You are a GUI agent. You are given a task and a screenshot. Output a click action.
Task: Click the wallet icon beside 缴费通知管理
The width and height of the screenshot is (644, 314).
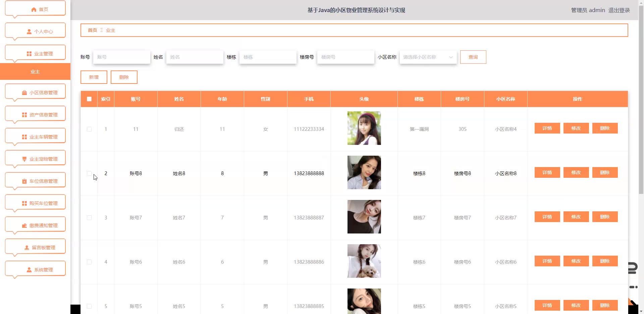point(24,225)
